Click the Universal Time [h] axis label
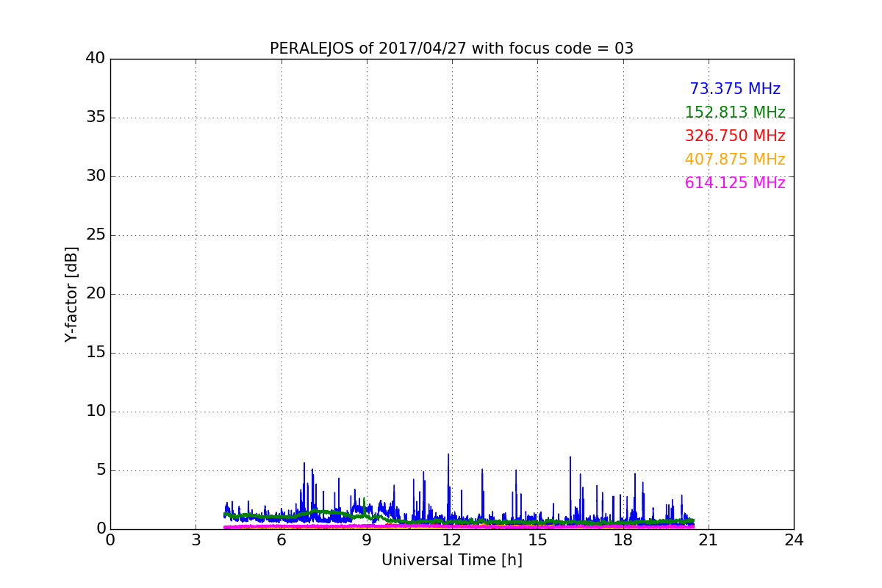 [452, 560]
